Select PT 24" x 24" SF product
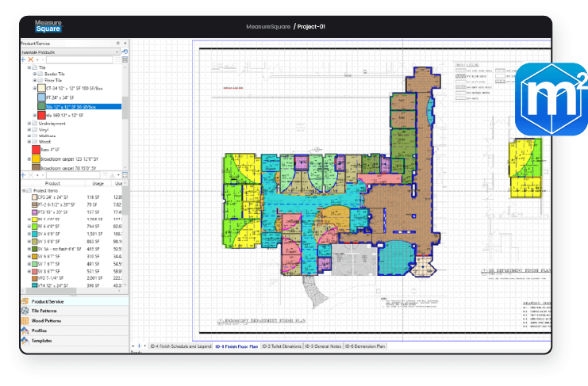The image size is (588, 386). tap(60, 97)
